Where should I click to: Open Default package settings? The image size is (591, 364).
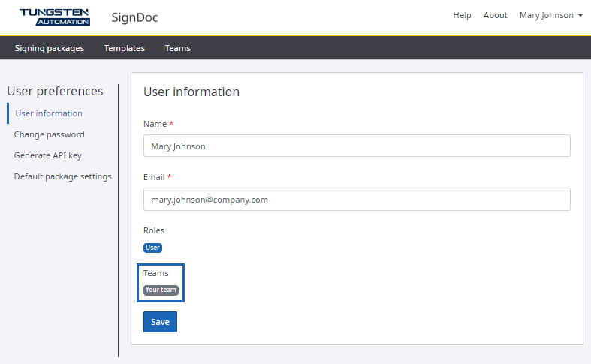62,176
